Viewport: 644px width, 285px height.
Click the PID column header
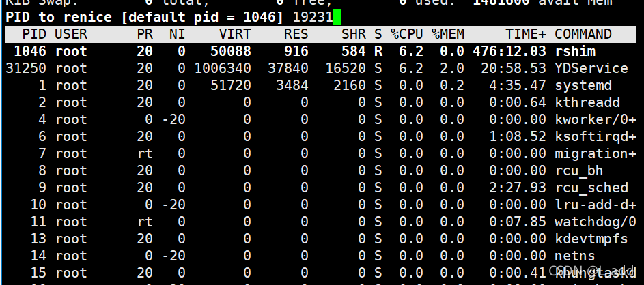[x=33, y=34]
